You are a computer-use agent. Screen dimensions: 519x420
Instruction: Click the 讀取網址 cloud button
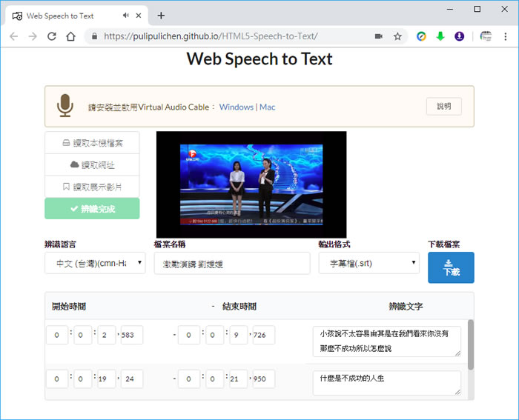click(92, 164)
